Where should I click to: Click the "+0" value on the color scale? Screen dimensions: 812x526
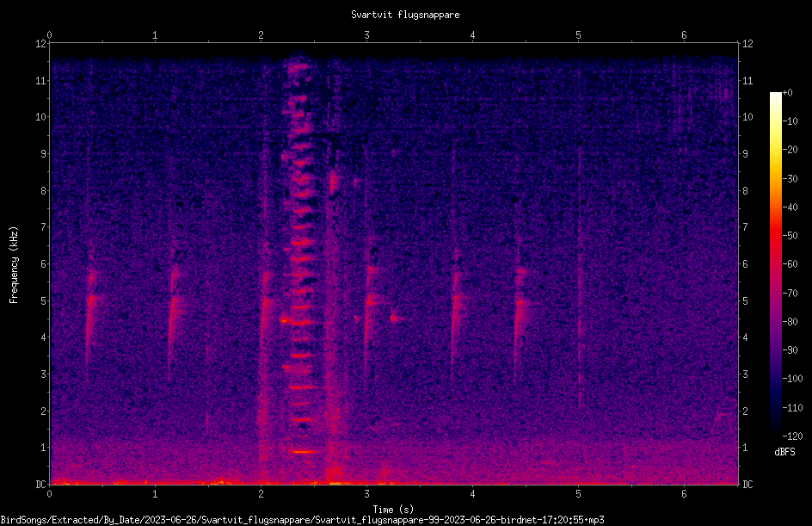(x=788, y=93)
